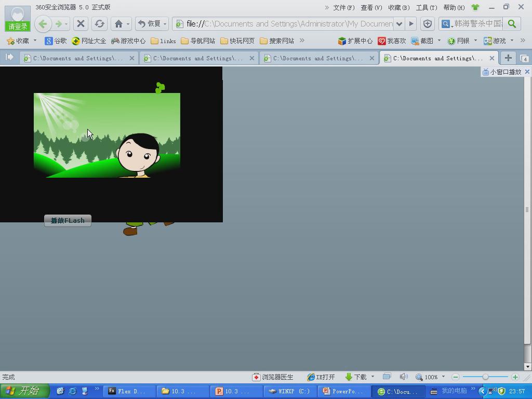Open 工具(T) menu
The height and width of the screenshot is (399, 532).
point(427,7)
